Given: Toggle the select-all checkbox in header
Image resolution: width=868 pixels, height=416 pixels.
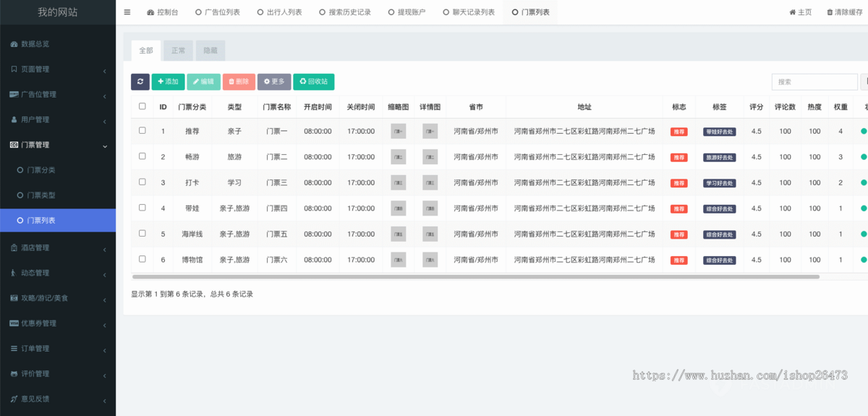Looking at the screenshot, I should [142, 106].
